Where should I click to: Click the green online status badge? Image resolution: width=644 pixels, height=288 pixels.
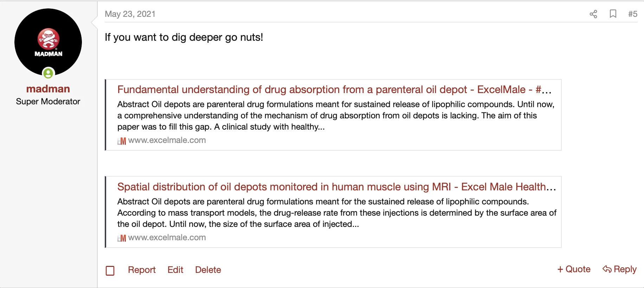coord(48,73)
